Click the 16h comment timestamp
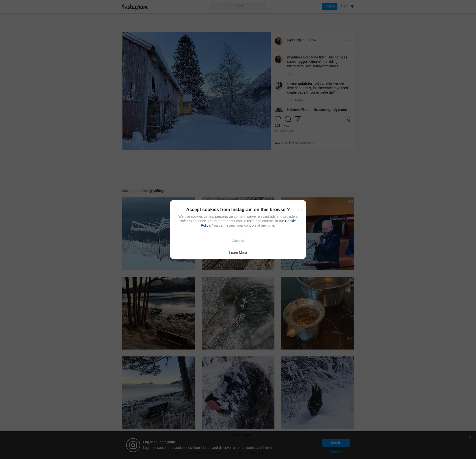The height and width of the screenshot is (459, 476). click(x=290, y=100)
